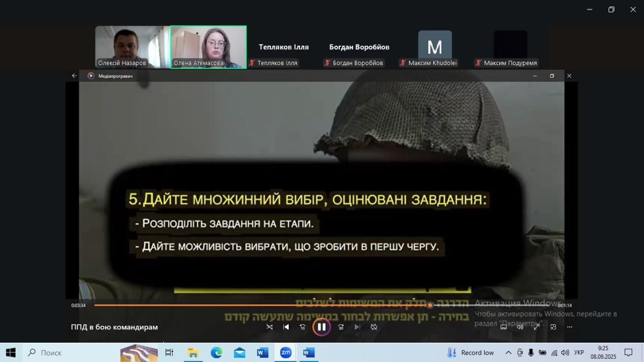
Task: Open Windows notification center
Action: point(628,352)
